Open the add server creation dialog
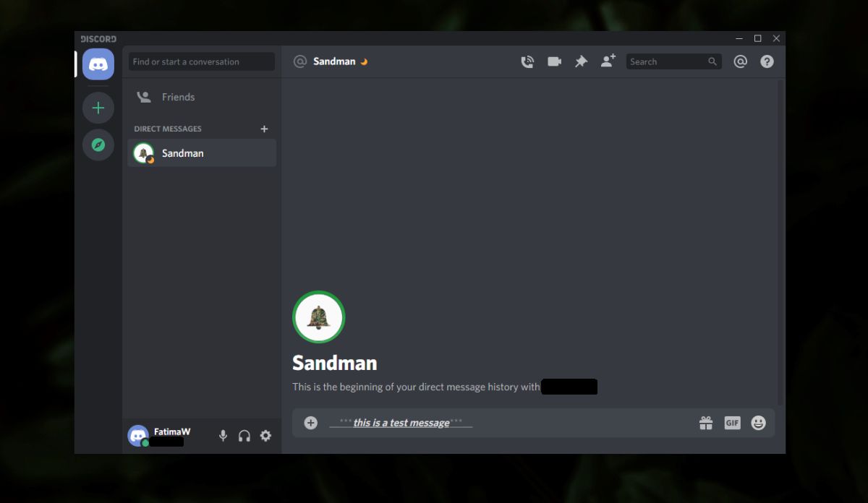 coord(98,107)
